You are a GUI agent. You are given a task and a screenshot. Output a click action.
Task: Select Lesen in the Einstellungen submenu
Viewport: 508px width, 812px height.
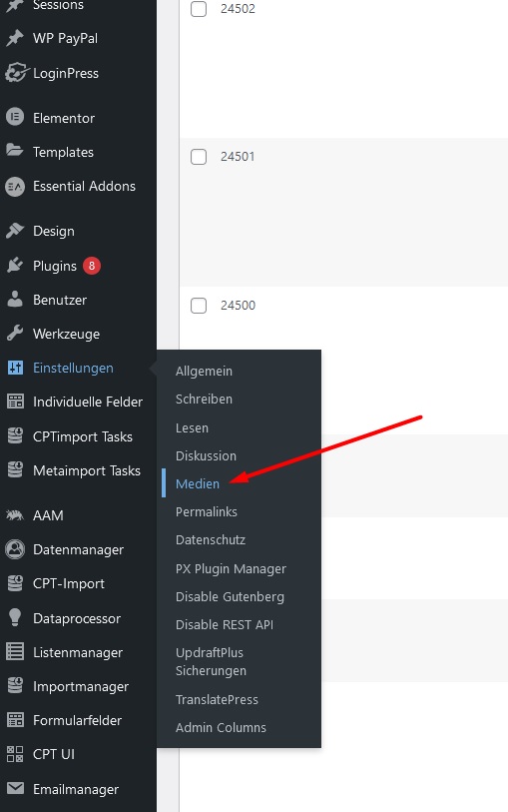tap(192, 428)
